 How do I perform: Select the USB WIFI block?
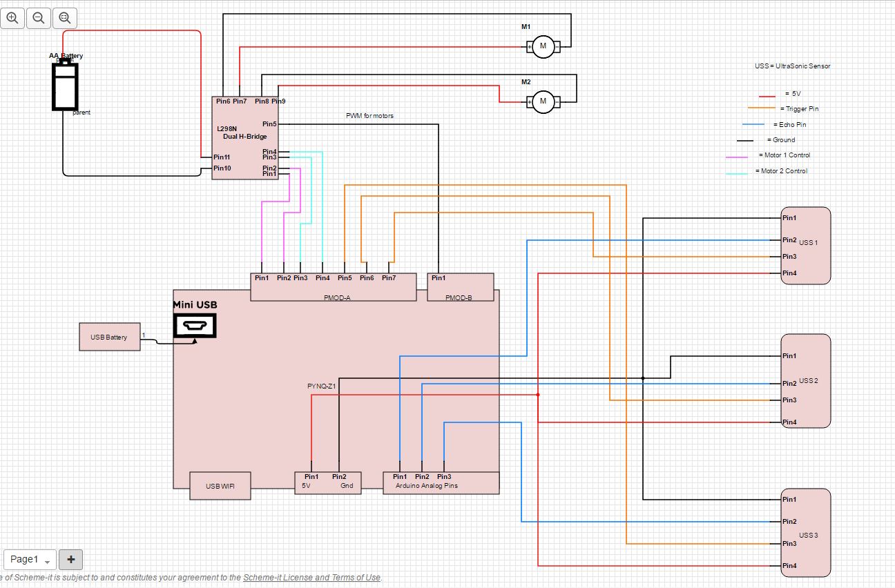coord(220,486)
